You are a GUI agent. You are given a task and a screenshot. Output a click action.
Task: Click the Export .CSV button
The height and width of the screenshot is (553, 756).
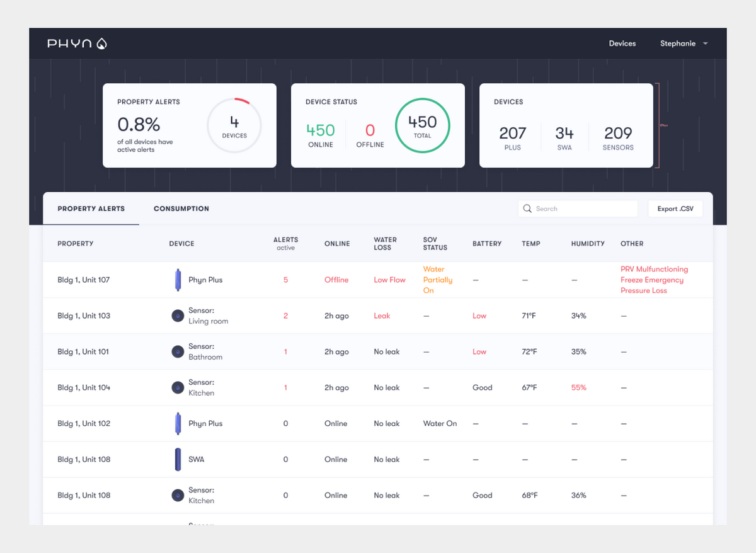[x=675, y=208]
